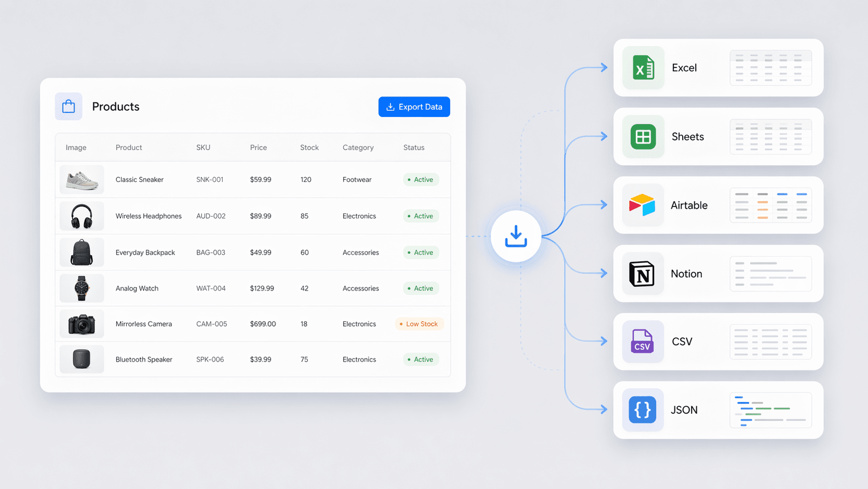Click Active status badge for Bluetooth Speaker
This screenshot has height=489, width=868.
pyautogui.click(x=421, y=360)
